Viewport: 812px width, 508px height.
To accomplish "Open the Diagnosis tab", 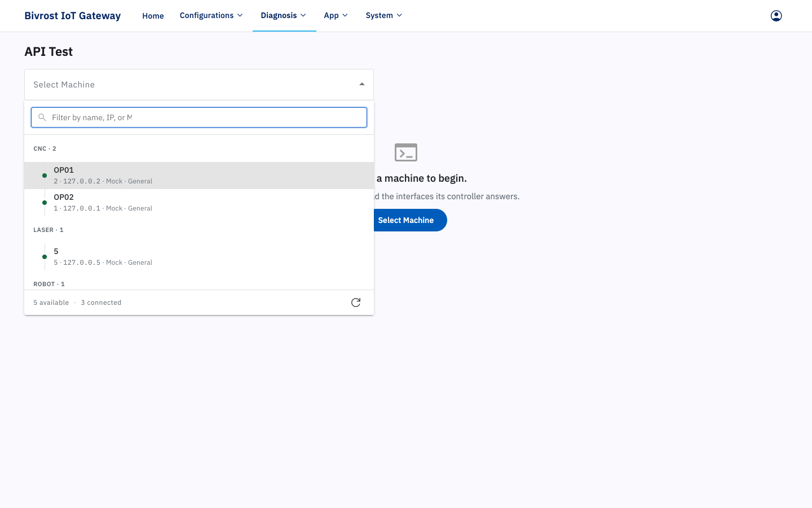I will (284, 15).
